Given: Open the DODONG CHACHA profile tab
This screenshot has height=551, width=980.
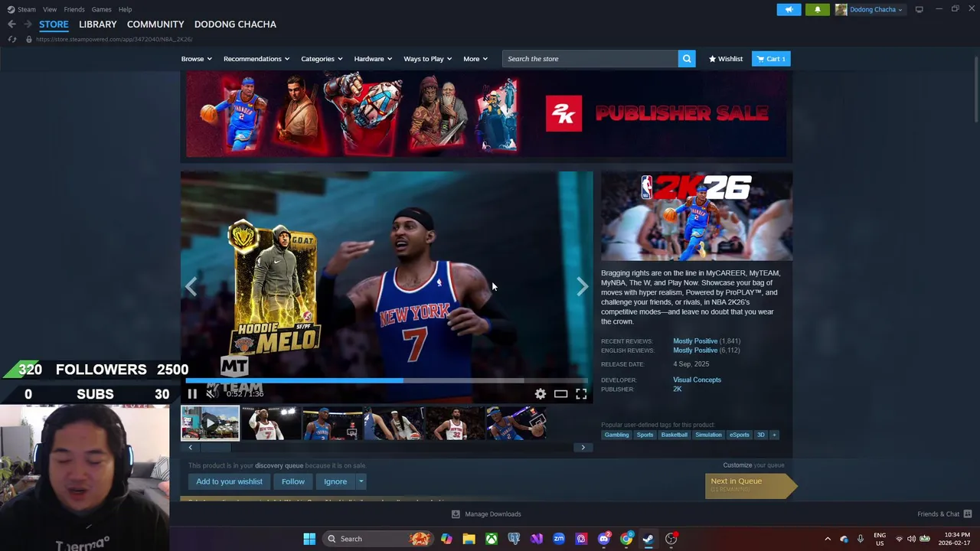Looking at the screenshot, I should pyautogui.click(x=235, y=24).
